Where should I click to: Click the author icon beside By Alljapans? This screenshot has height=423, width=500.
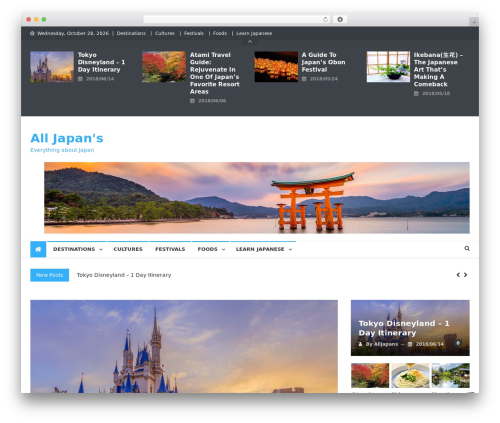tap(360, 344)
